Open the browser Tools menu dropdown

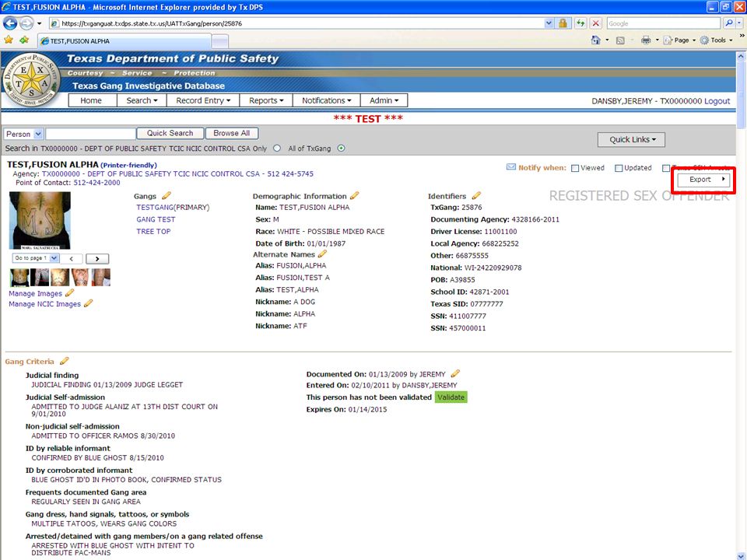pyautogui.click(x=717, y=40)
